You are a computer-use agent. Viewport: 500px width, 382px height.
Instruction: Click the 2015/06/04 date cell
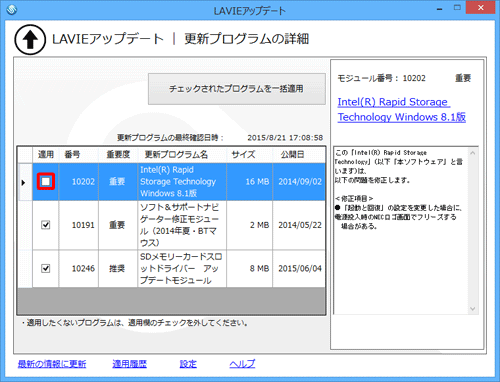[299, 269]
